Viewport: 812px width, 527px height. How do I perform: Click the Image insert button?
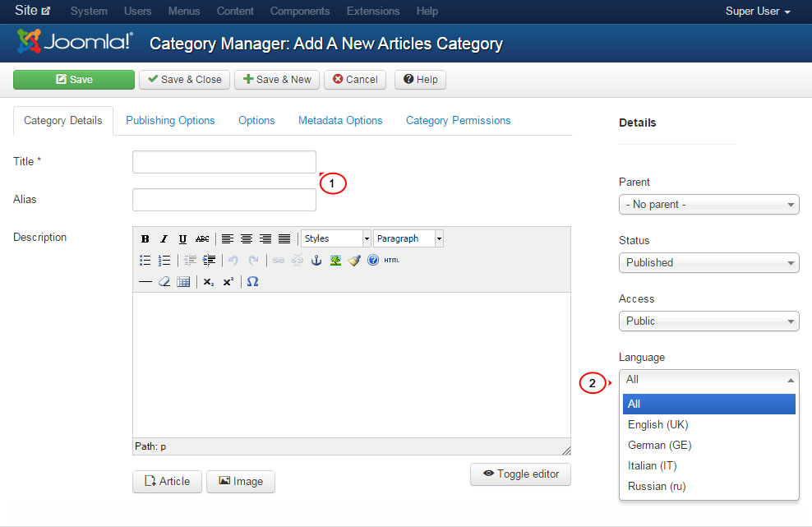coord(241,482)
